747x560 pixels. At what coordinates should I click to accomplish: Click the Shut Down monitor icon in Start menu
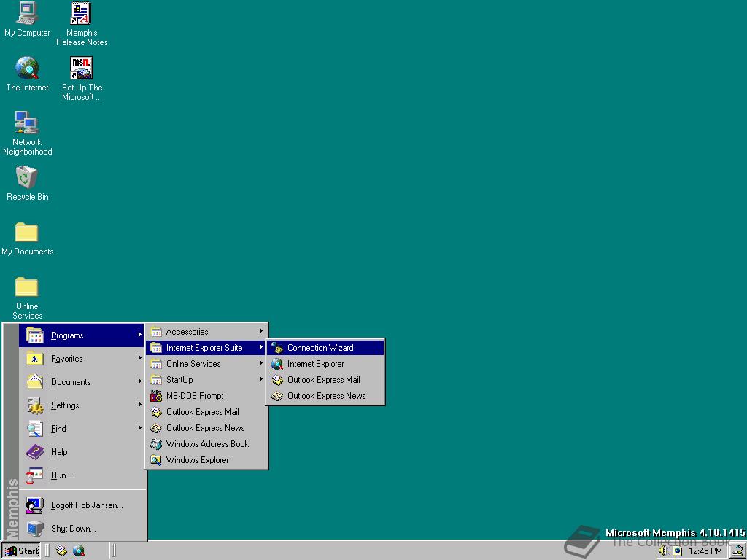pos(35,529)
